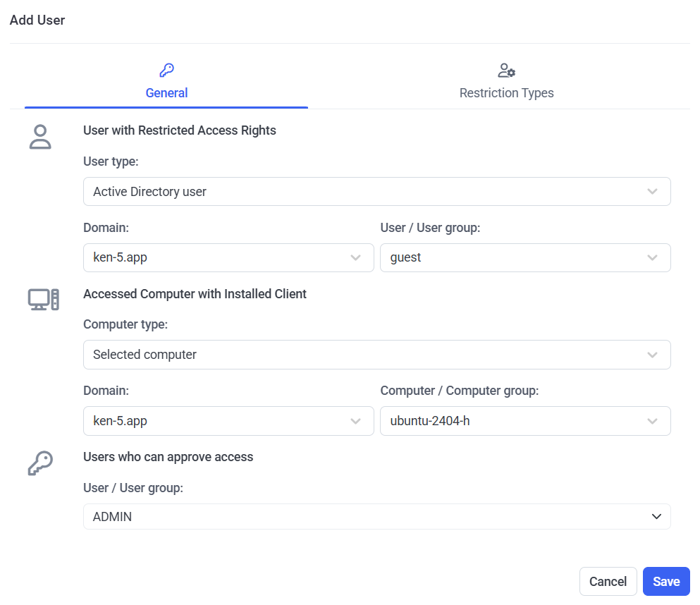Click the Add User dialog title
The image size is (700, 605).
[37, 20]
